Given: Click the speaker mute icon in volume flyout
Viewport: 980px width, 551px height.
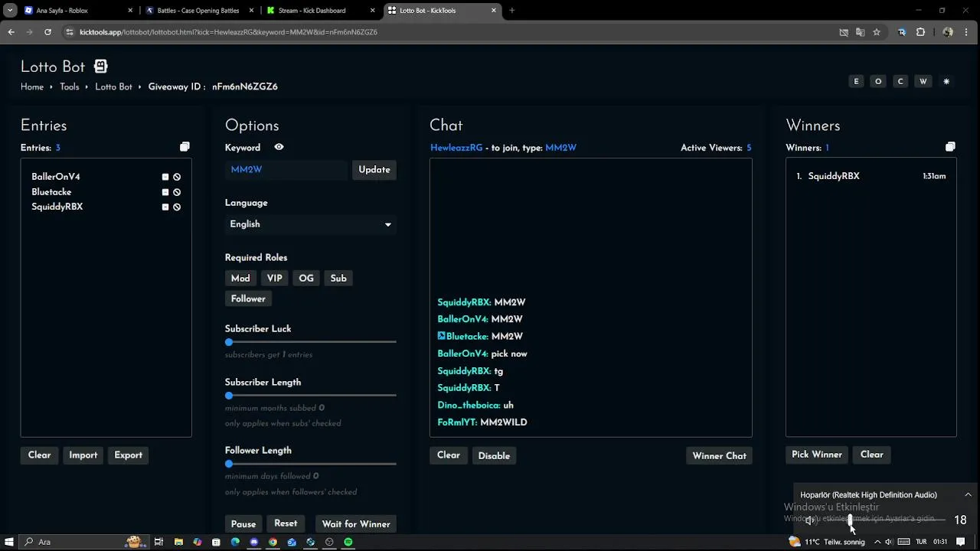Looking at the screenshot, I should coord(811,520).
